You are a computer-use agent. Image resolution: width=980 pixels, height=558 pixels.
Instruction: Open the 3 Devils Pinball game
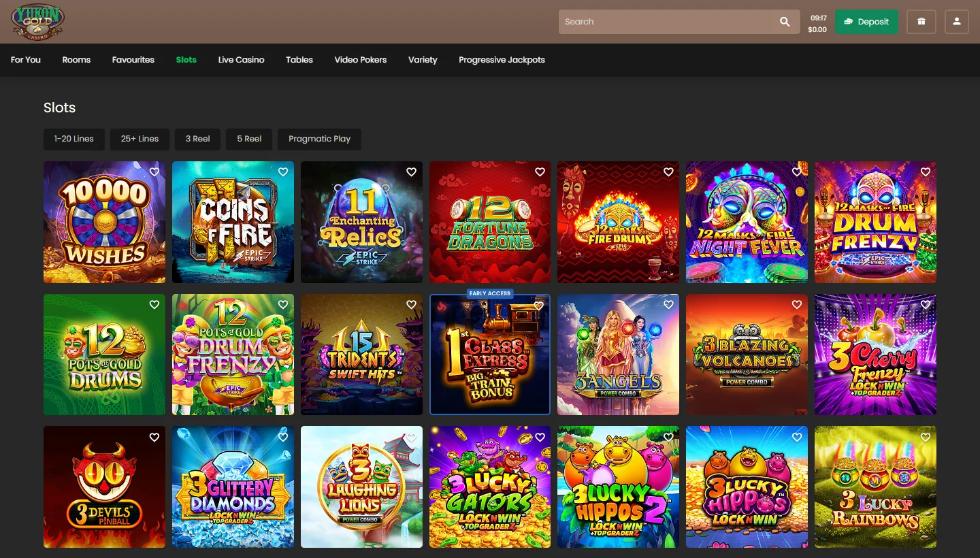click(104, 487)
